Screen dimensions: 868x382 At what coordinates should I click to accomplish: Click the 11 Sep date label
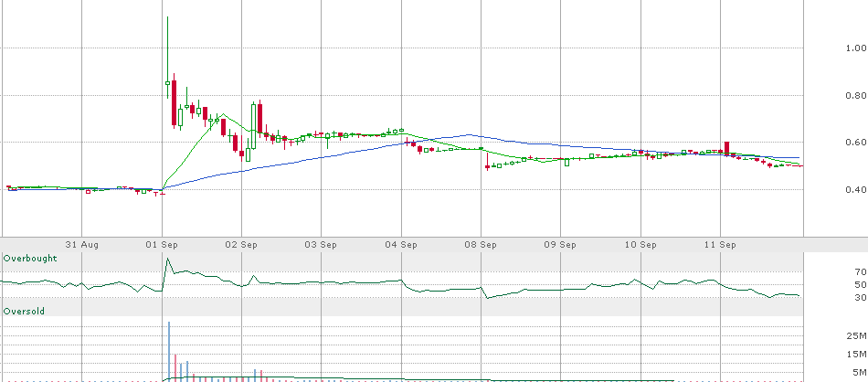(721, 245)
